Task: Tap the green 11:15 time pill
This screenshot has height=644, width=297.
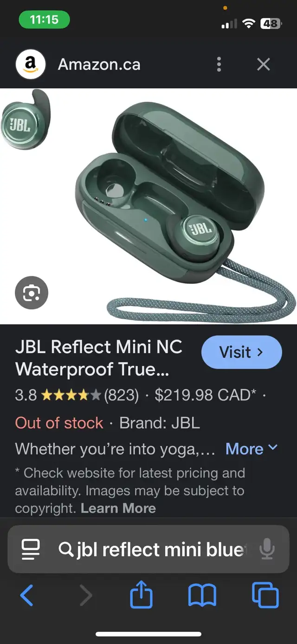Action: (44, 20)
